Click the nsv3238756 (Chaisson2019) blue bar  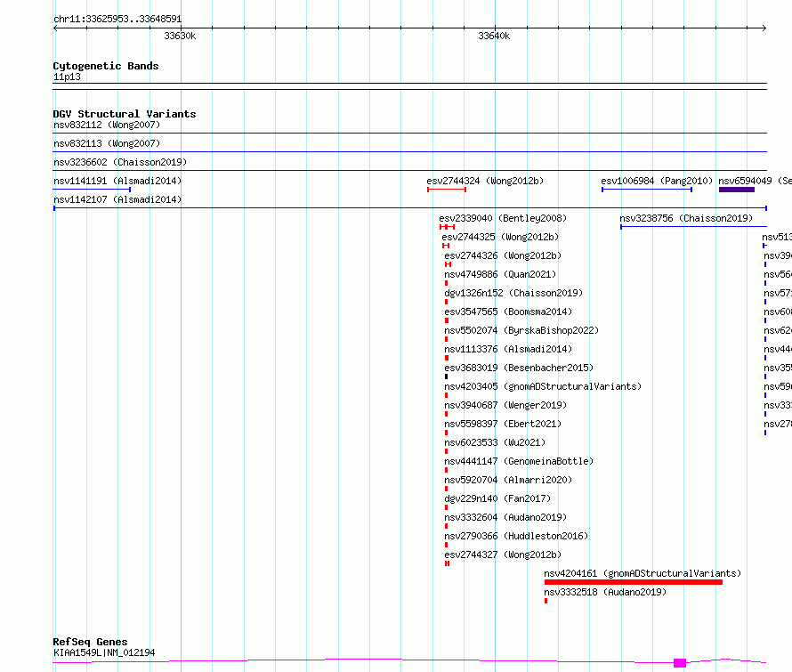point(693,227)
